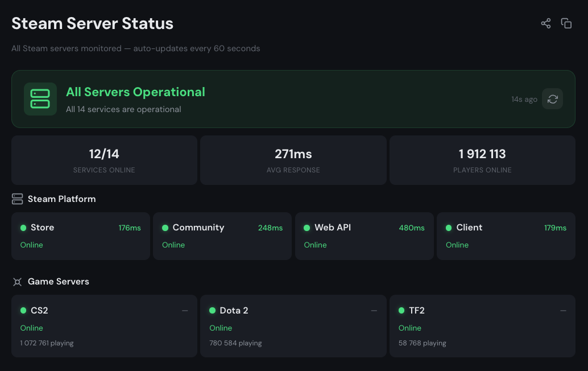Viewport: 588px width, 371px height.
Task: Select the Dota 2 game server name
Action: pos(234,310)
